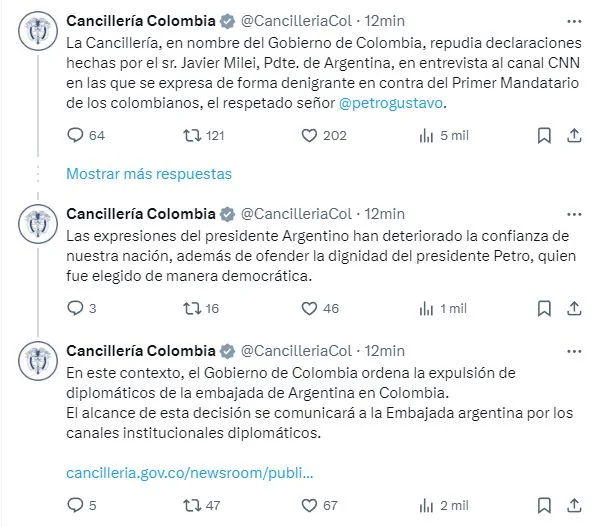Image resolution: width=599 pixels, height=527 pixels.
Task: Expand Mostrar más respuestas
Action: click(149, 174)
